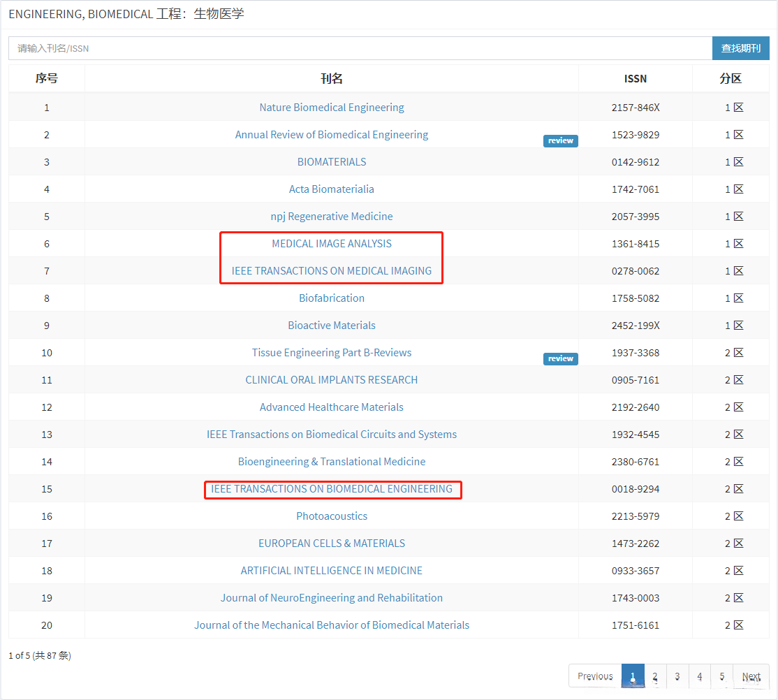Open the Biofabrication journal link
Image resolution: width=778 pixels, height=700 pixels.
coord(332,298)
